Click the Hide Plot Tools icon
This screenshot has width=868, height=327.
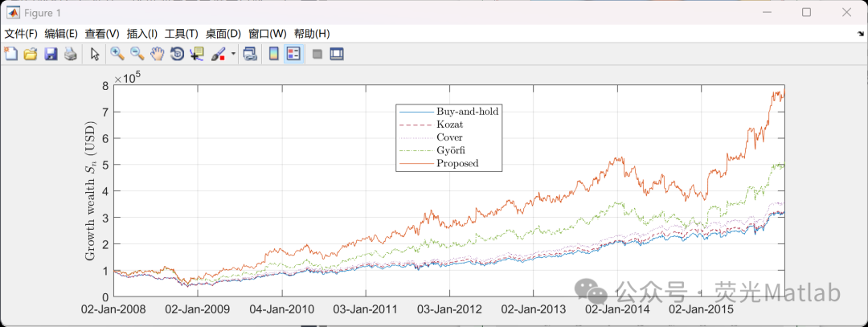[x=317, y=54]
